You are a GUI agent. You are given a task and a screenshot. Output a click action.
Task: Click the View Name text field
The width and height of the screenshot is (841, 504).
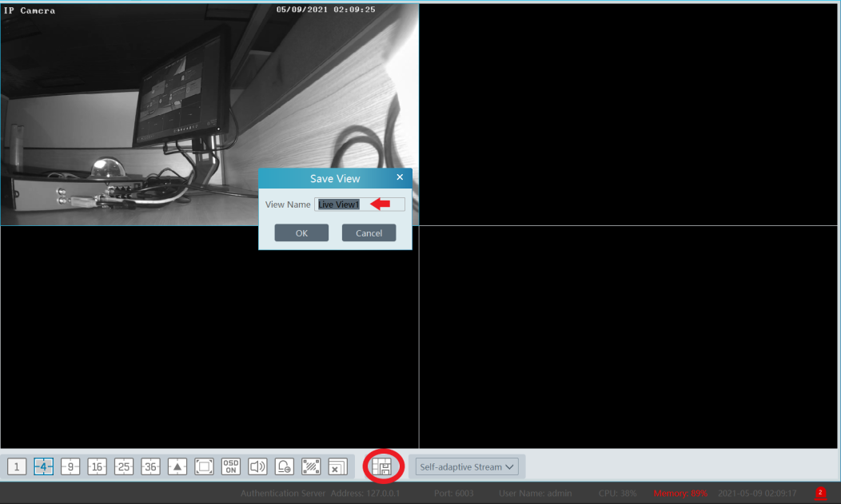pyautogui.click(x=360, y=204)
